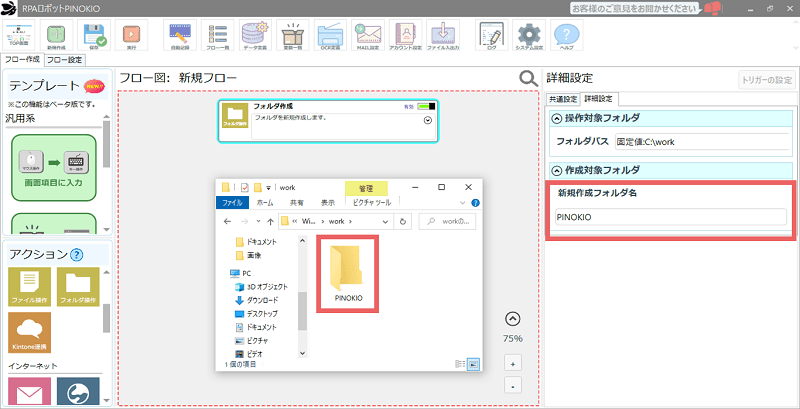Save the flow with the 保存 icon
Screen dimensions: 800x409
(x=94, y=35)
